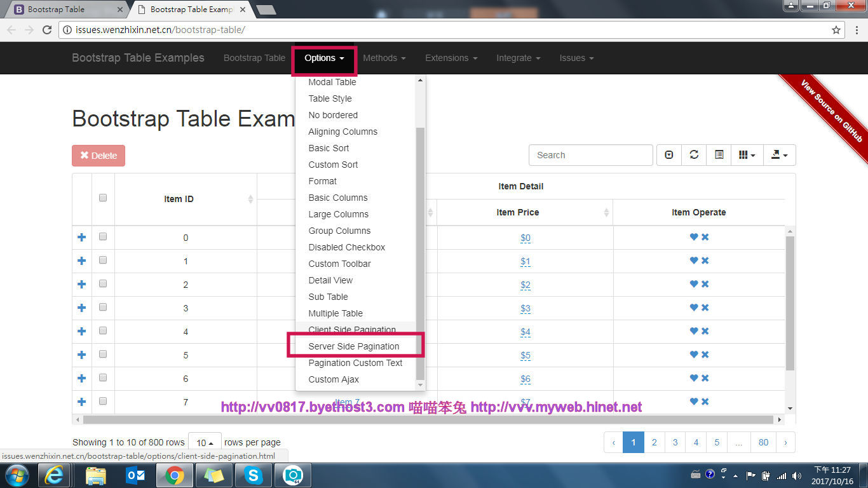Collapse the Options navbar dropdown

coord(324,58)
